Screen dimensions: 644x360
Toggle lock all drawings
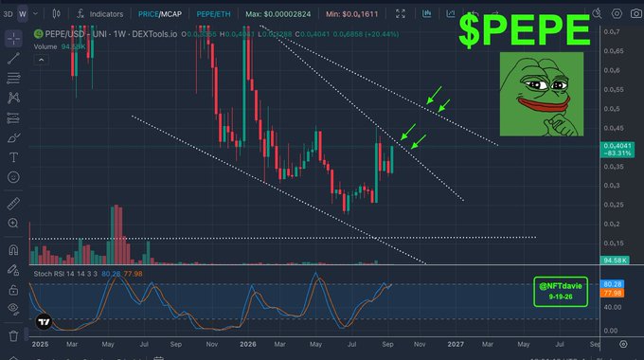[13, 290]
